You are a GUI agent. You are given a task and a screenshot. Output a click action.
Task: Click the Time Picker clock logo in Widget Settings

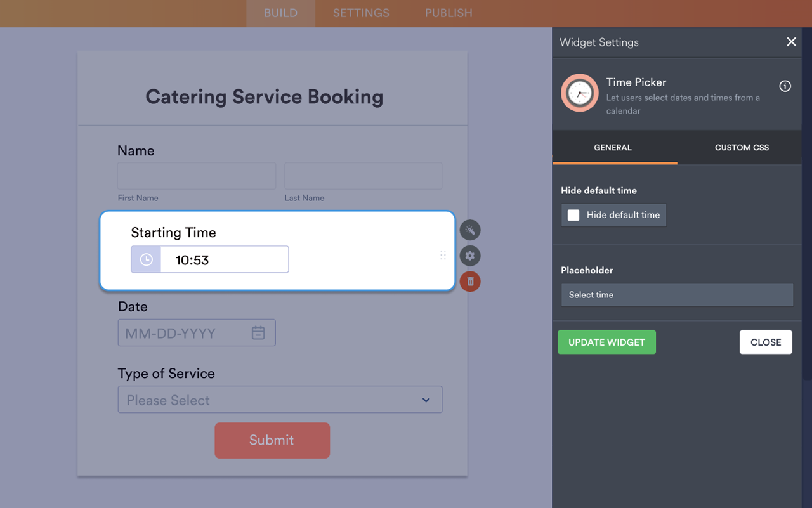click(579, 93)
